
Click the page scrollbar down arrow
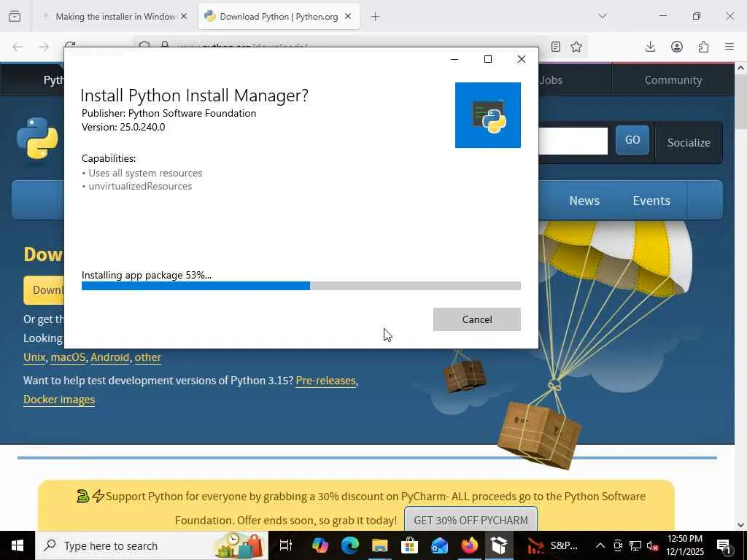pos(740,525)
